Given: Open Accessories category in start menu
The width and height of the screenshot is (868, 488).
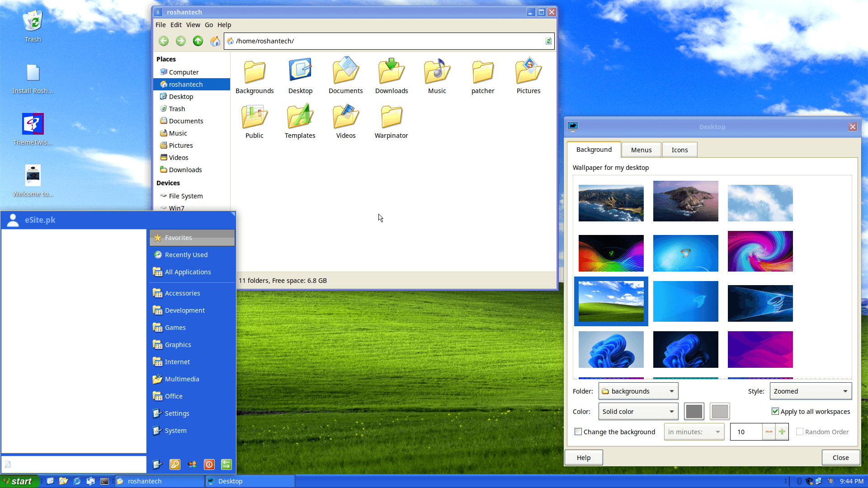Looking at the screenshot, I should (192, 293).
